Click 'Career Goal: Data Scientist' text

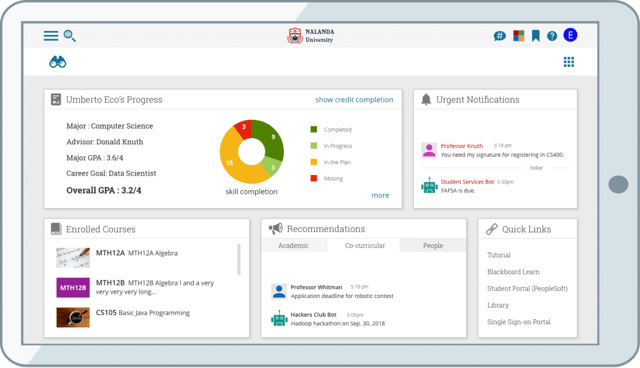pos(111,173)
